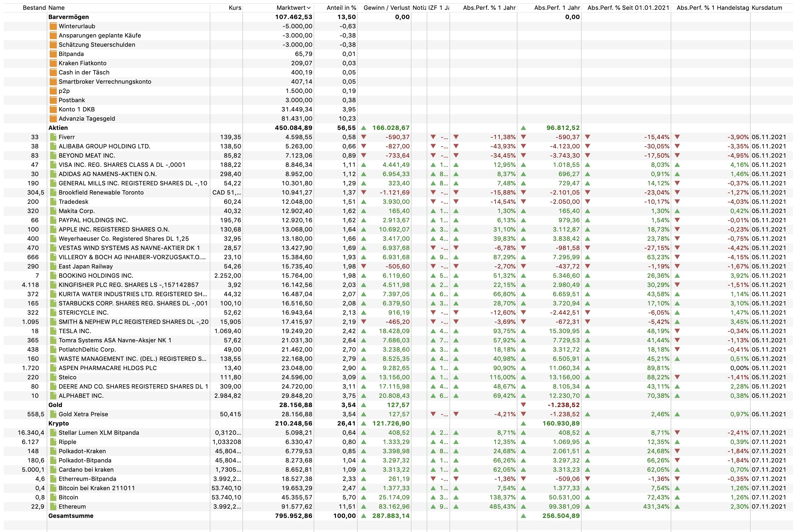793x532 pixels.
Task: Click the green icon beside Gold Xetra Preise
Action: click(x=53, y=414)
